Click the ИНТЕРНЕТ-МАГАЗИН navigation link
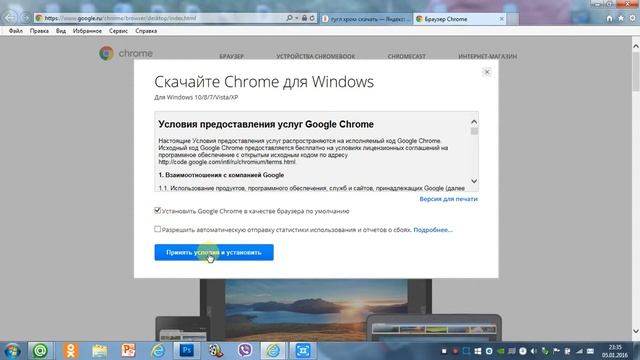The width and height of the screenshot is (640, 360). pos(487,56)
